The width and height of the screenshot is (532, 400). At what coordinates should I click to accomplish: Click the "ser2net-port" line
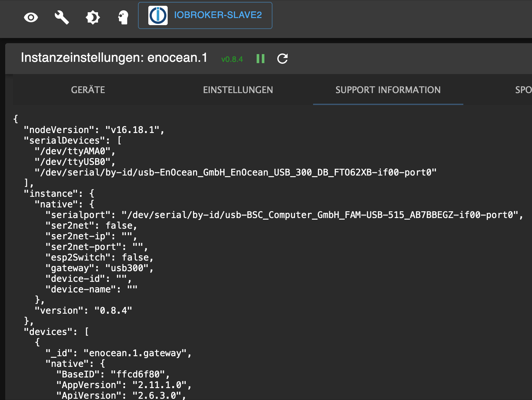(97, 247)
